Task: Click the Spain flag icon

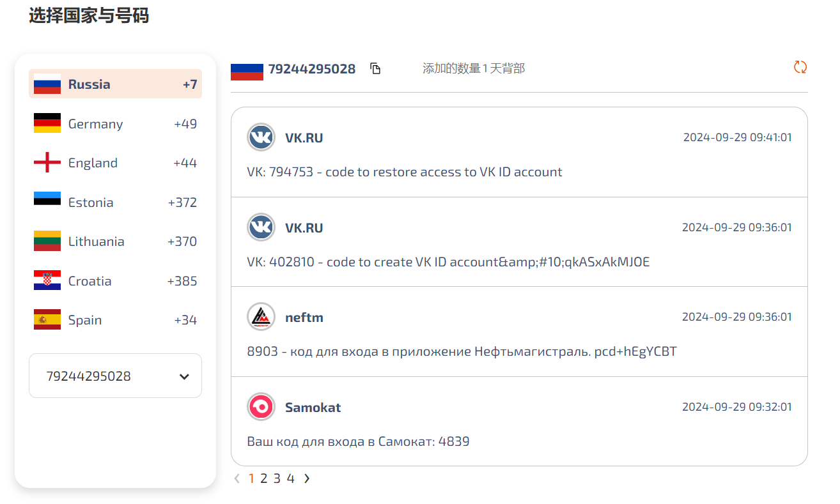Action: (x=47, y=320)
